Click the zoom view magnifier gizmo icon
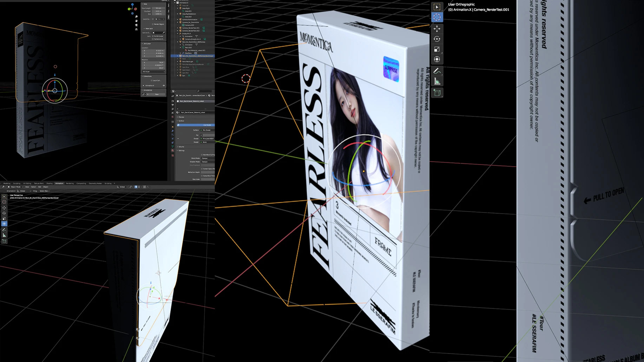 [136, 16]
